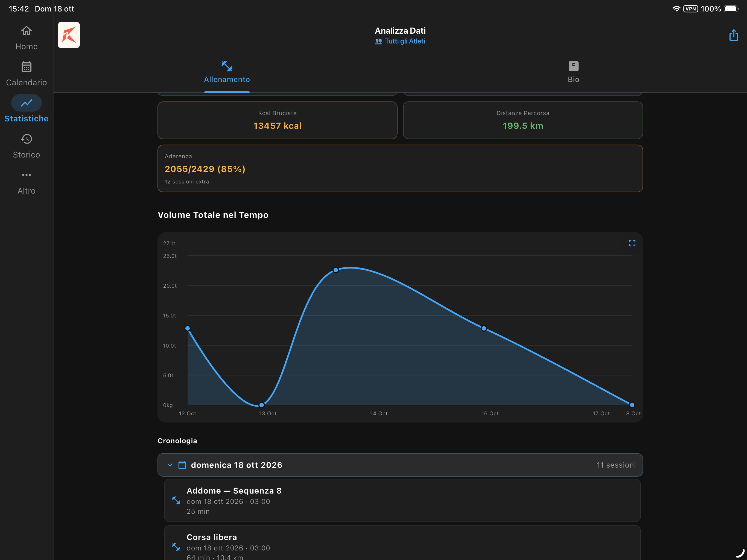747x560 pixels.
Task: Tap the Kcal Bruciate card
Action: 277,120
